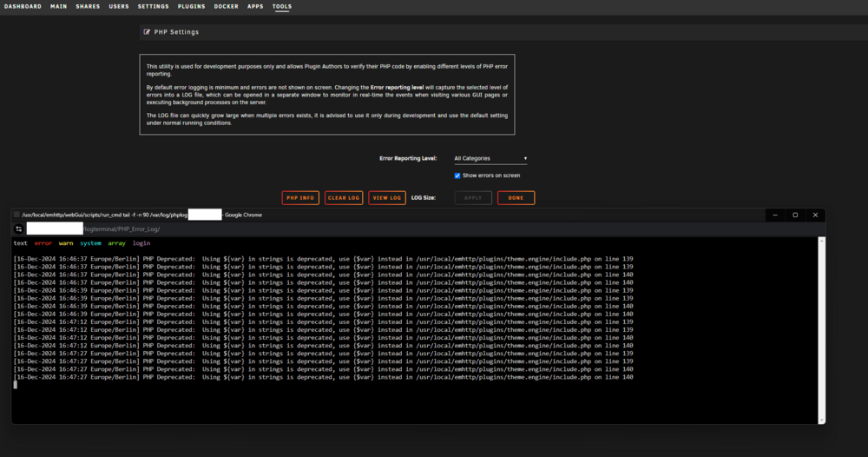This screenshot has height=457, width=868.
Task: Click the last 16:47:27 log line
Action: [323, 377]
